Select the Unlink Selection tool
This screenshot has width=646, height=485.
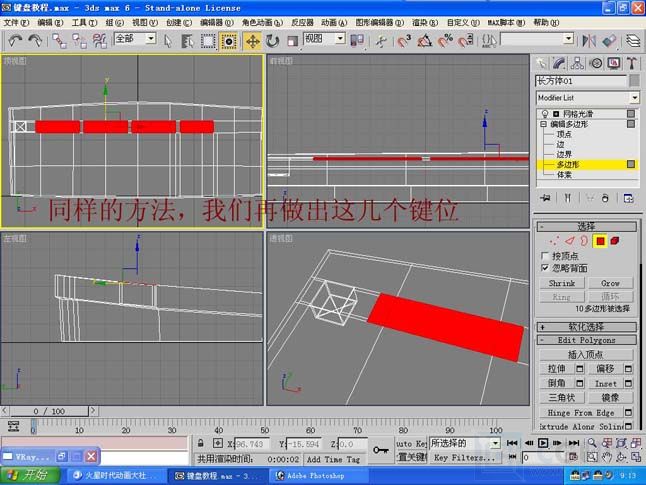[x=79, y=41]
